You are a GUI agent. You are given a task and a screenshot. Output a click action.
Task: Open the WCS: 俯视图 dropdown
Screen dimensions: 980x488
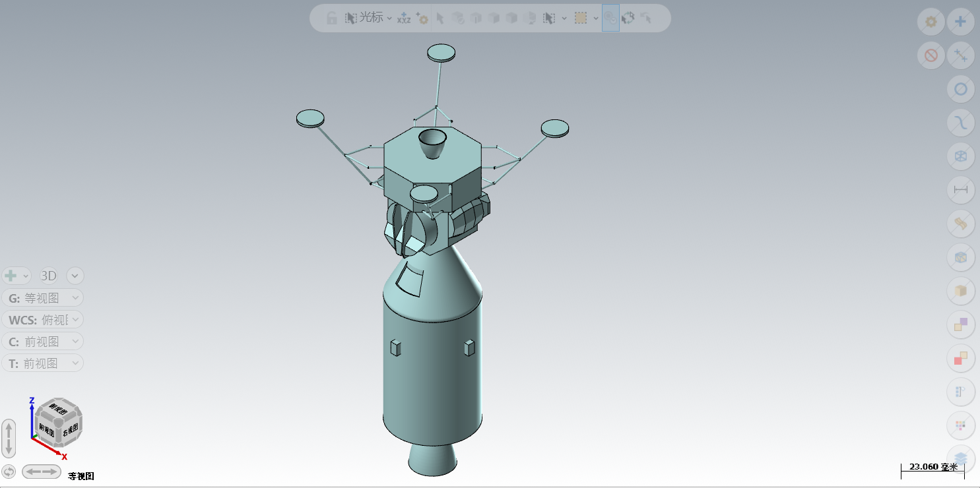click(x=43, y=320)
